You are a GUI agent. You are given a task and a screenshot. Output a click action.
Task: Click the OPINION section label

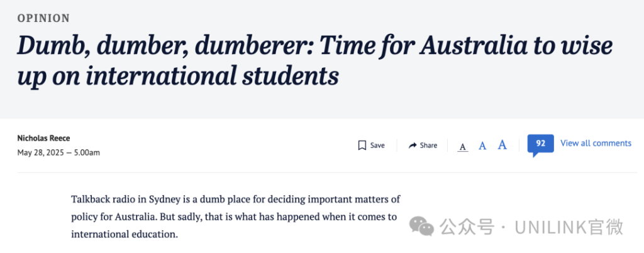coord(43,18)
